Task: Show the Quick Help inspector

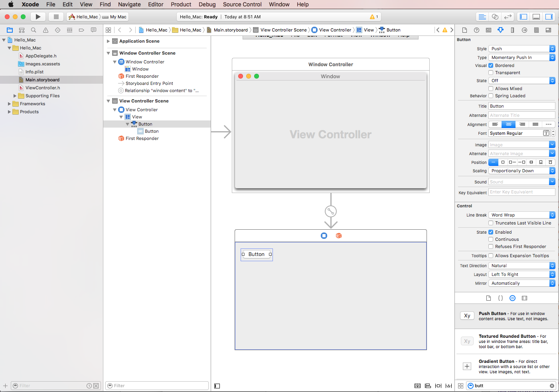Action: tap(476, 30)
